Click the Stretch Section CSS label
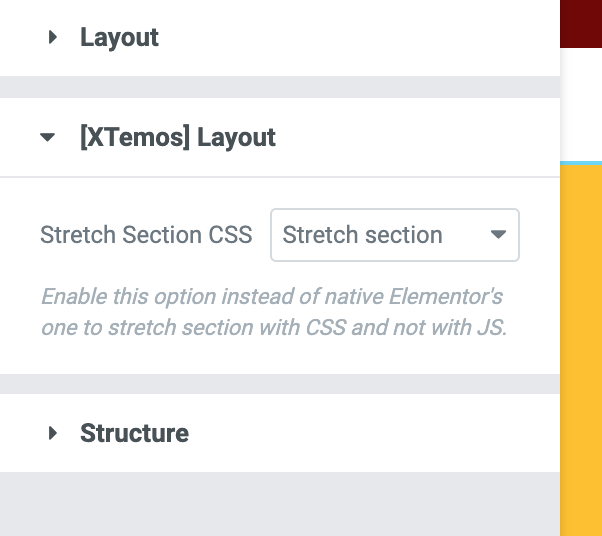This screenshot has width=602, height=536. [146, 236]
